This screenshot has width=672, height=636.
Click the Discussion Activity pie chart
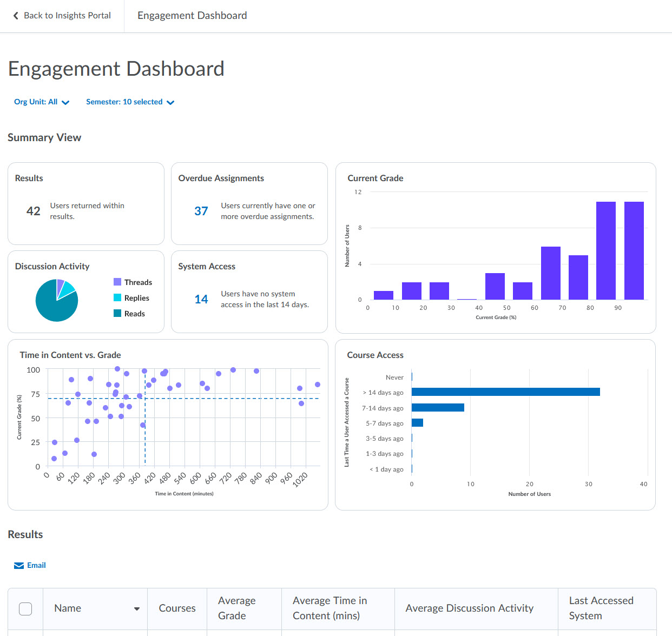tap(57, 300)
